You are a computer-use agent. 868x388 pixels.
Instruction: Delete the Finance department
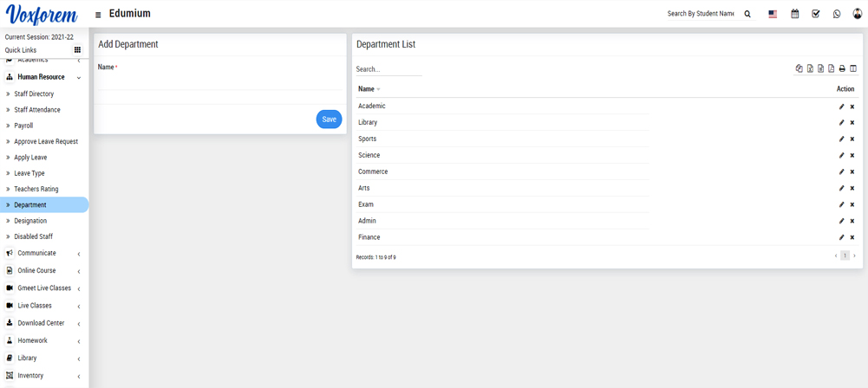pos(852,237)
